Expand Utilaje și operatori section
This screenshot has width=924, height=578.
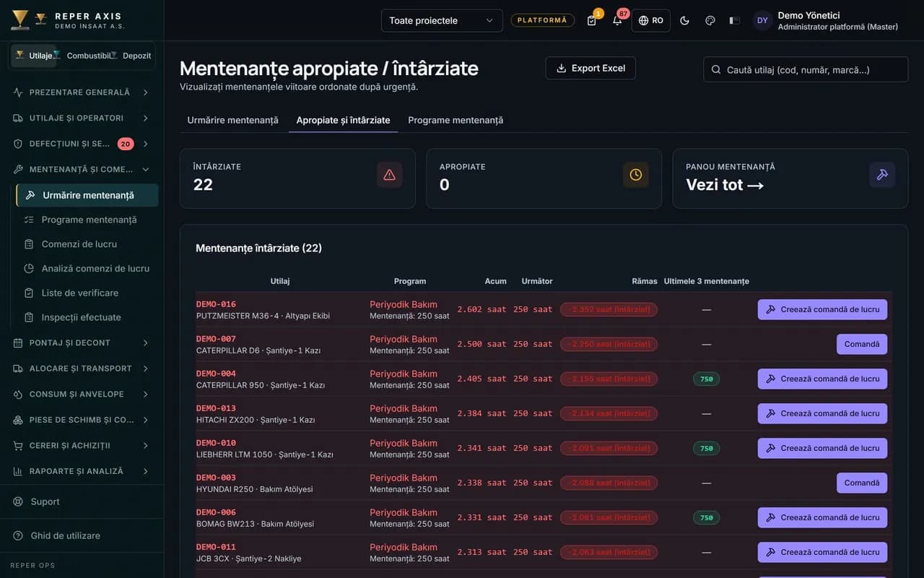tap(82, 118)
